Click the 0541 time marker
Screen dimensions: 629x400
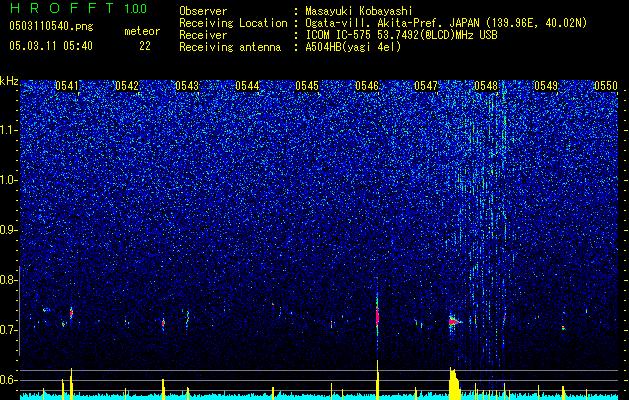pos(67,86)
